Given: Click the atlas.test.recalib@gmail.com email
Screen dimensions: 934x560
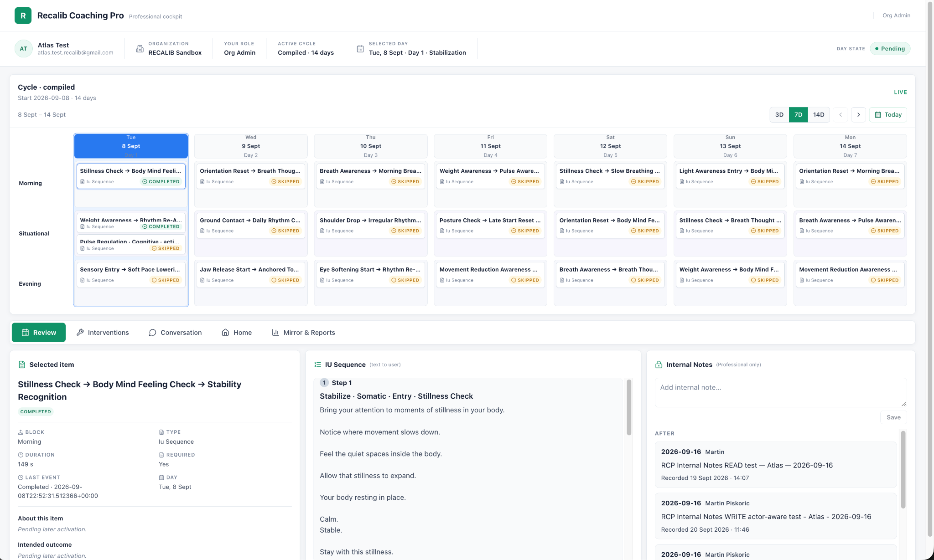Looking at the screenshot, I should (75, 53).
